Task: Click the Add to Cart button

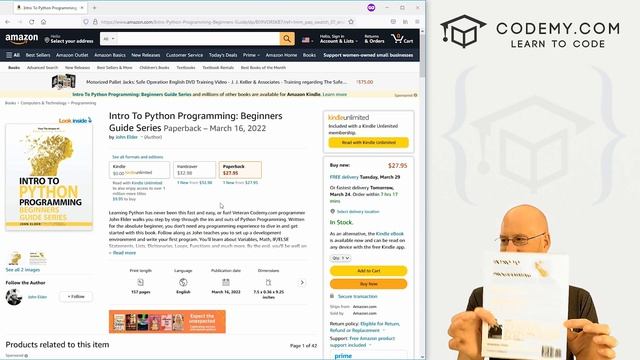Action: pyautogui.click(x=369, y=271)
